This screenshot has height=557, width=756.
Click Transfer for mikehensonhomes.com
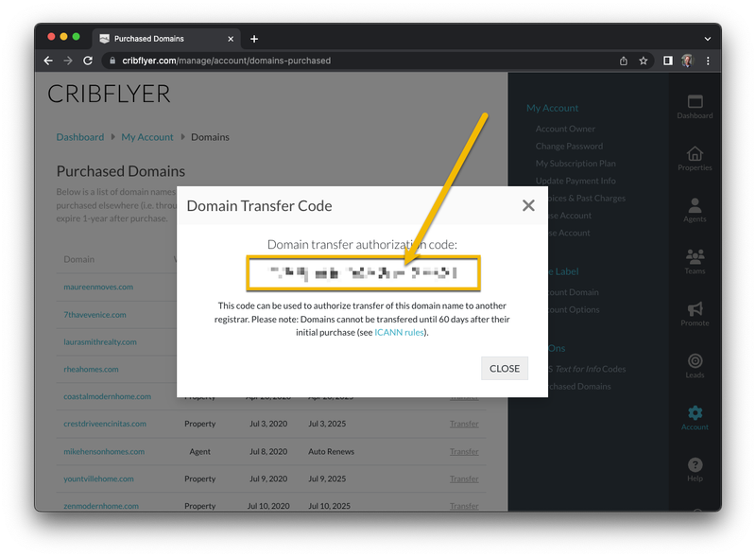click(464, 451)
